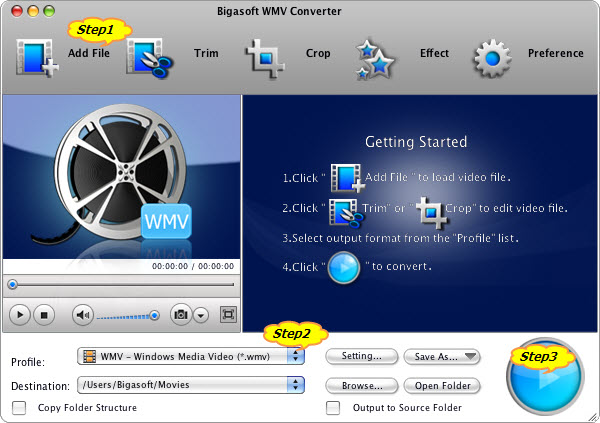600x423 pixels.
Task: Open the Preference gear icon
Action: point(492,59)
